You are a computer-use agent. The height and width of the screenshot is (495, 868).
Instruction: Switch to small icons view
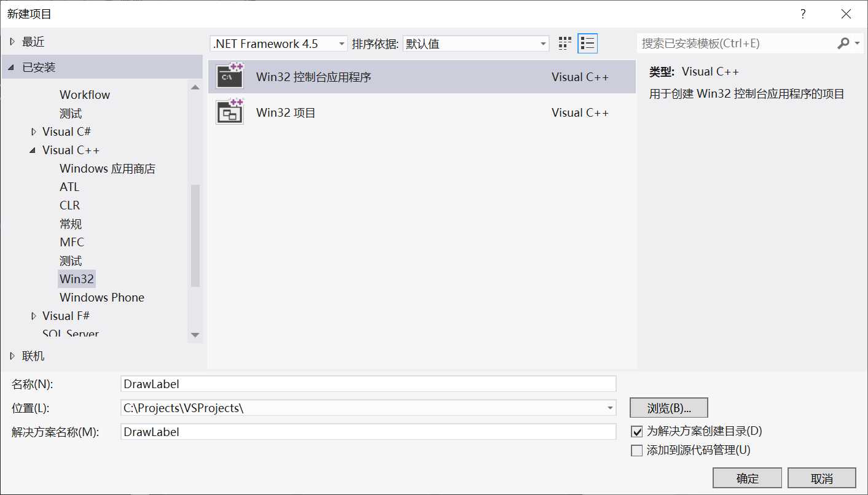pyautogui.click(x=565, y=43)
